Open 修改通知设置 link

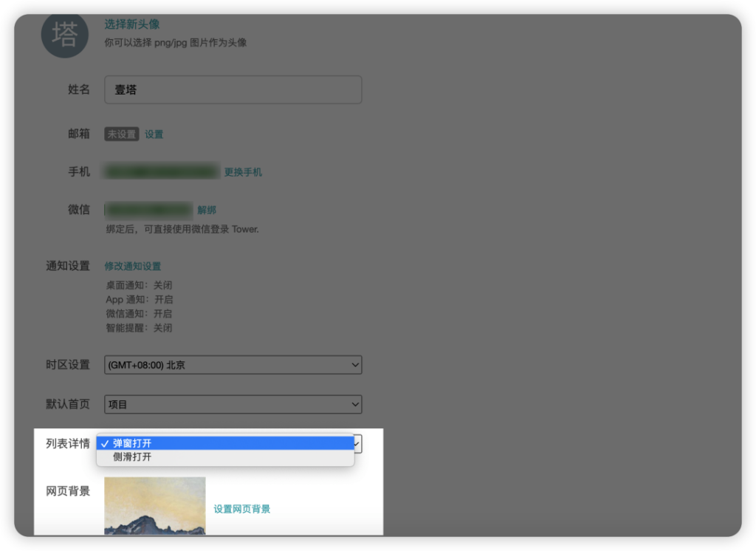pyautogui.click(x=133, y=266)
